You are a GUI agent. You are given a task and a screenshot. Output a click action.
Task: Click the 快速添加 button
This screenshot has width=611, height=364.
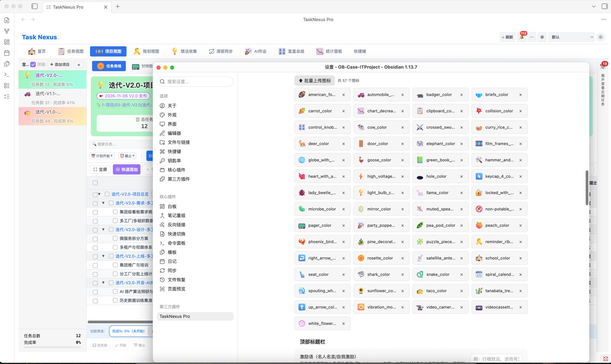[x=127, y=169]
